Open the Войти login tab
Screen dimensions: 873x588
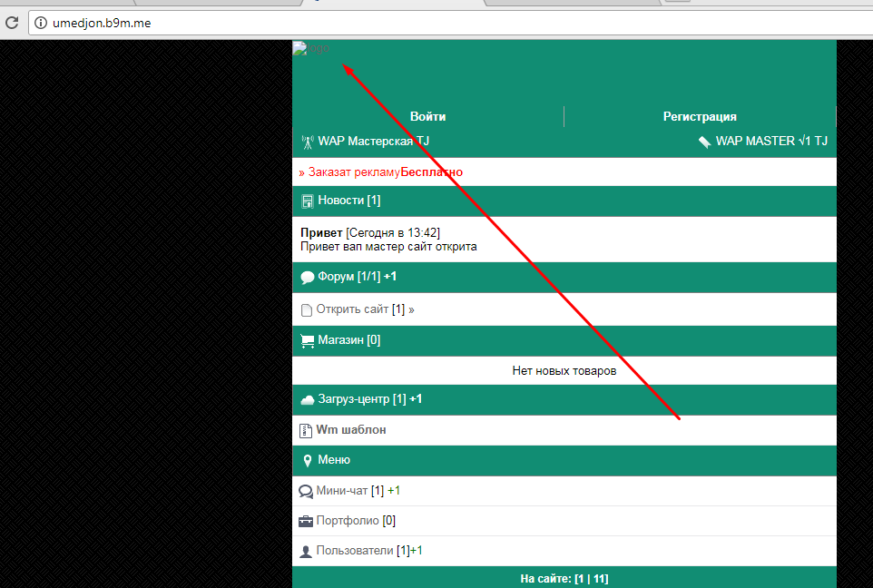click(427, 116)
